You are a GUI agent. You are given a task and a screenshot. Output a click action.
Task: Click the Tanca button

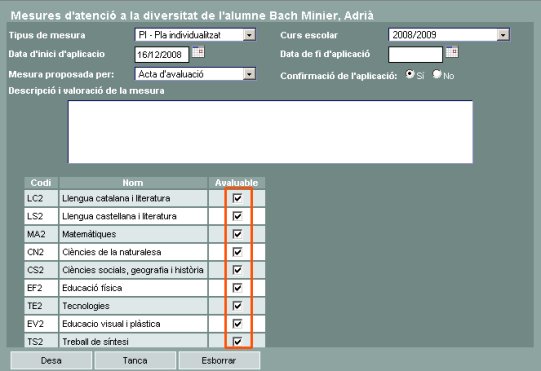(135, 361)
